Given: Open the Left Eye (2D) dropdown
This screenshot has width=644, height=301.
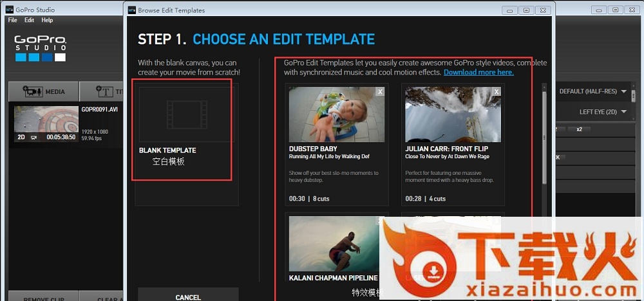Looking at the screenshot, I should (x=603, y=112).
